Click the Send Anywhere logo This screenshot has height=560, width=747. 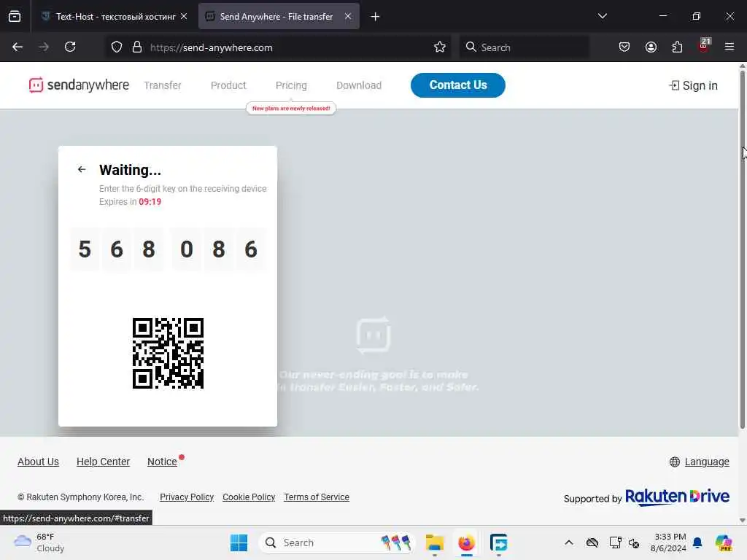(x=79, y=85)
